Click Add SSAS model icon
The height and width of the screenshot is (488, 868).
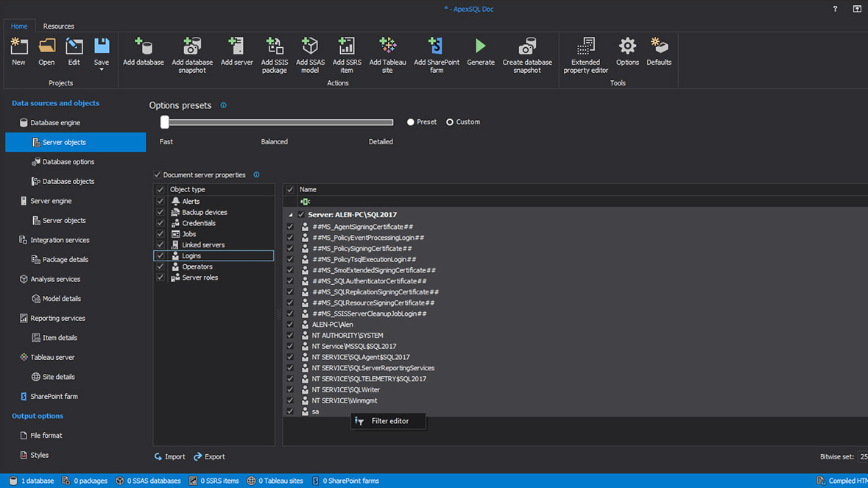point(310,46)
